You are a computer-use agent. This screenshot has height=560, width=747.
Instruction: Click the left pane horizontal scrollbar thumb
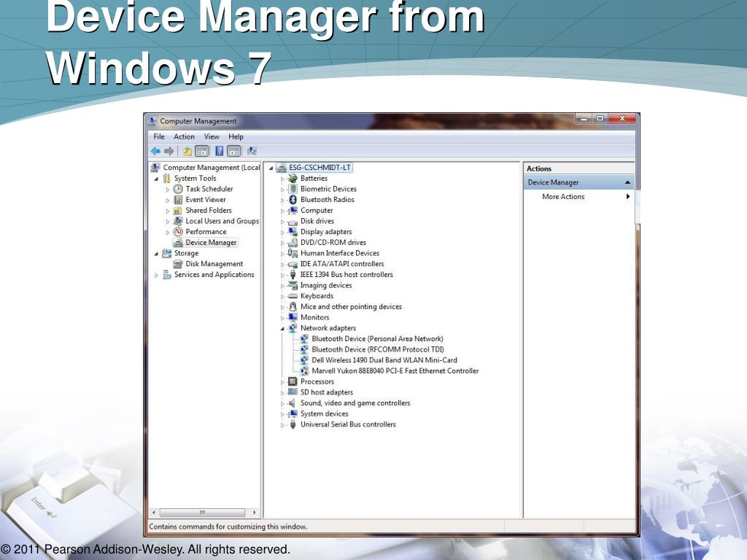(203, 513)
